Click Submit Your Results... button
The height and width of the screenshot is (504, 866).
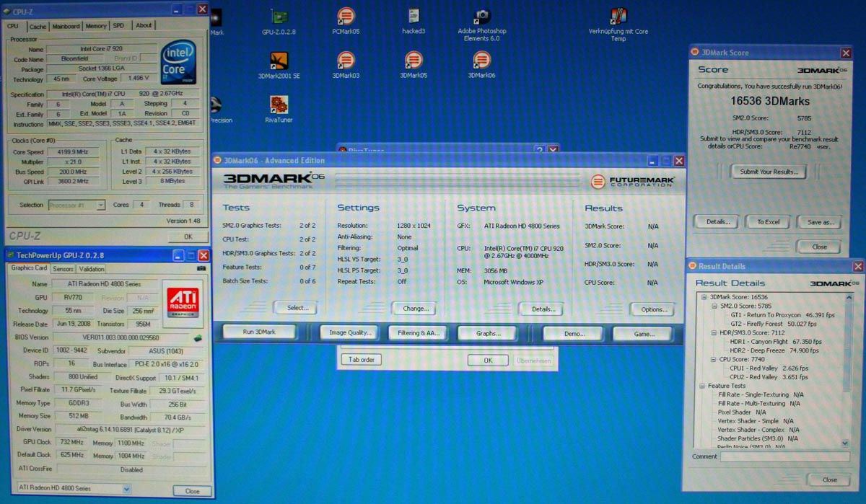[x=769, y=172]
